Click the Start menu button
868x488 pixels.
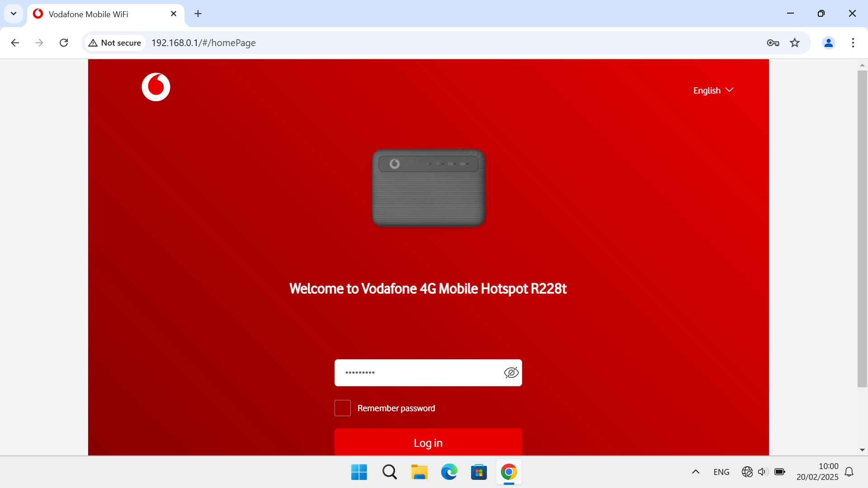pos(359,471)
